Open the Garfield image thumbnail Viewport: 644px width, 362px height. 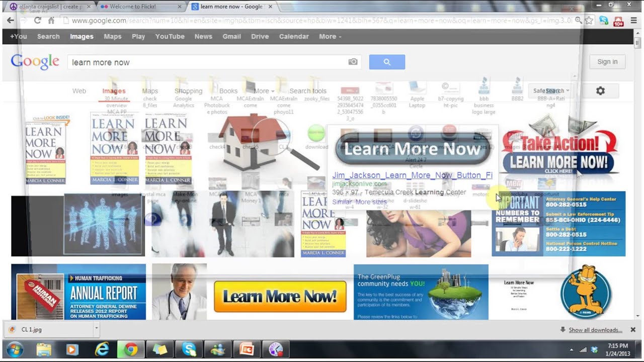(585, 292)
